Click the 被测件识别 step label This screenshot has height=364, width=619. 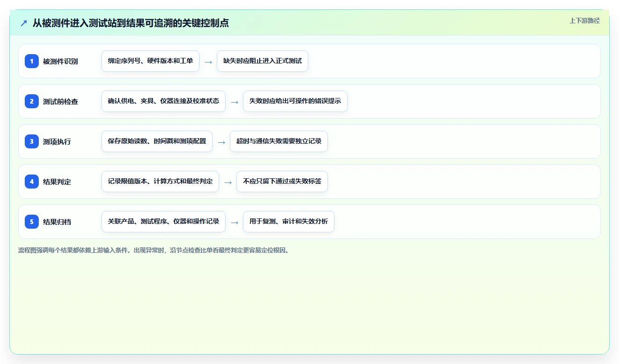(60, 61)
